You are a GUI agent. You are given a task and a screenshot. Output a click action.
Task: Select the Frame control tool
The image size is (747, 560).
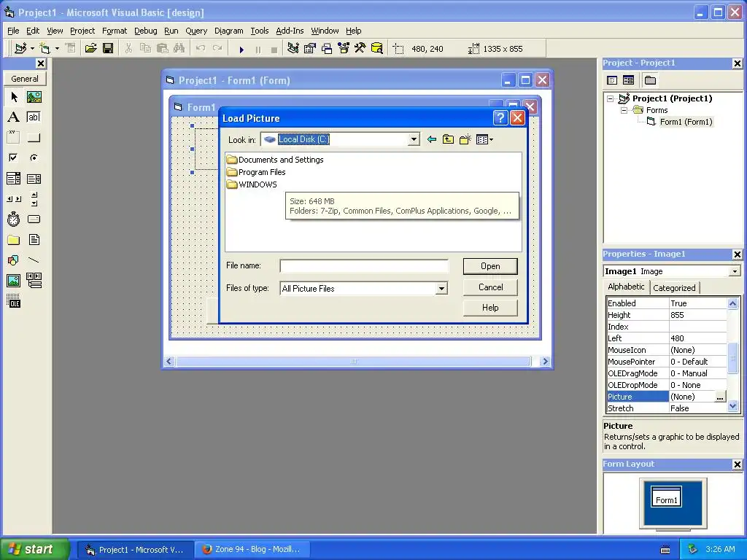[x=14, y=138]
